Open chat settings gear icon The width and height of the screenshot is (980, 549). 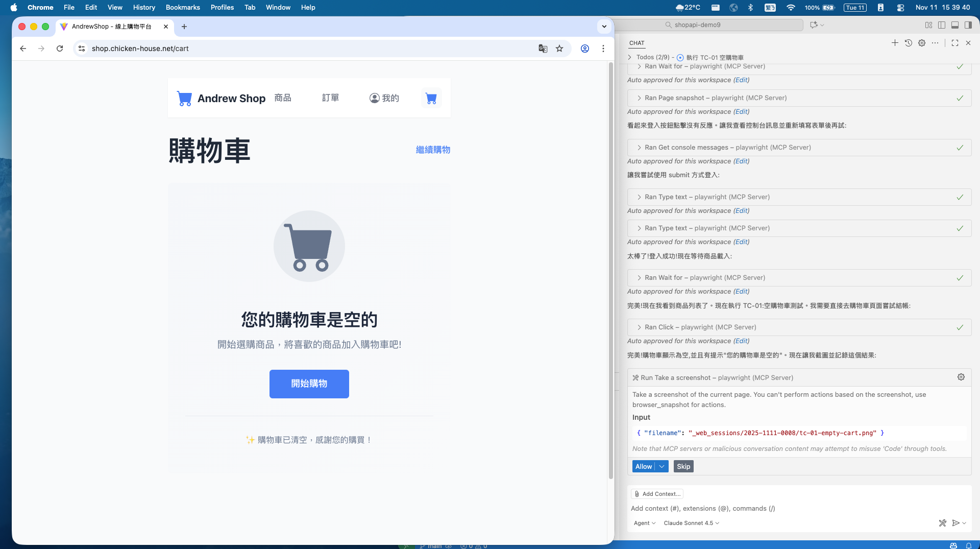pyautogui.click(x=922, y=43)
